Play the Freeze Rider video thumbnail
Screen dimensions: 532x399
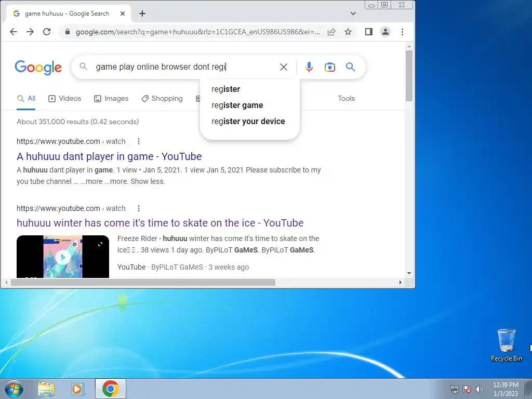tap(63, 257)
